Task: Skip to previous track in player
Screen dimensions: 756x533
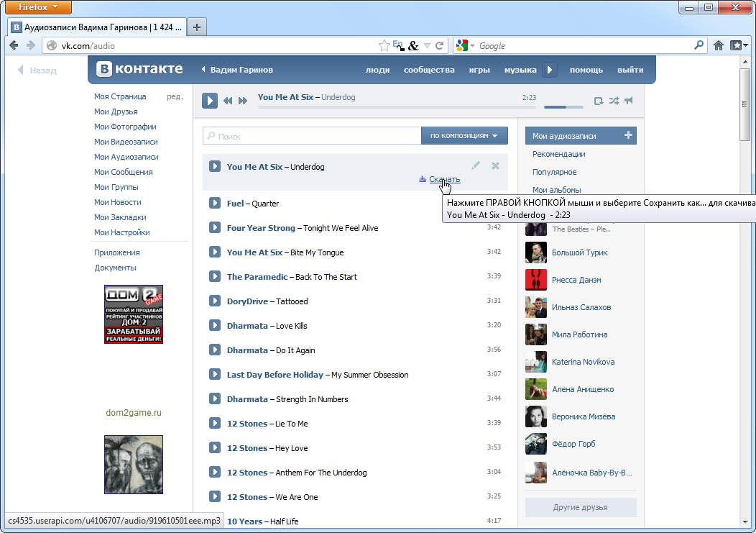Action: pyautogui.click(x=228, y=101)
